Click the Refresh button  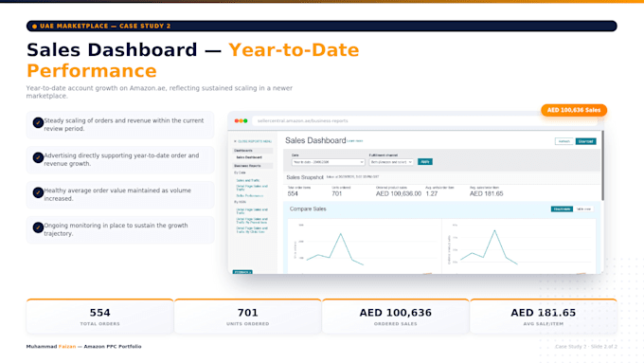(563, 141)
